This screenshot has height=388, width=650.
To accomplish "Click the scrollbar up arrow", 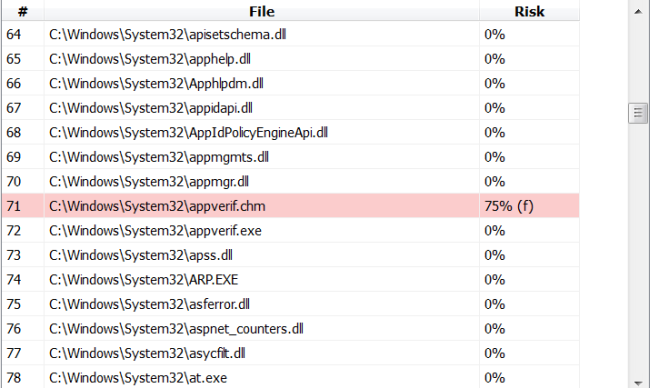I will 638,12.
